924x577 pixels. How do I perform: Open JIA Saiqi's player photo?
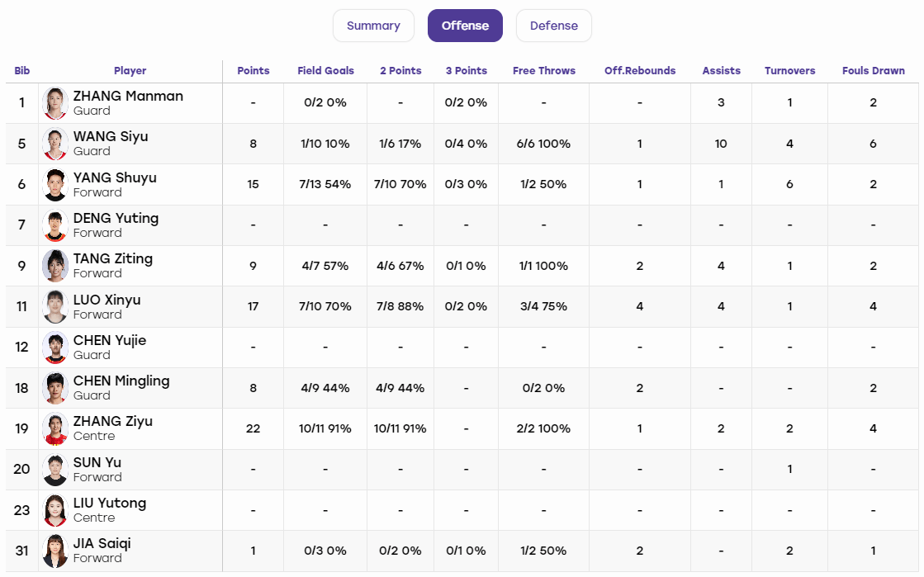point(55,551)
